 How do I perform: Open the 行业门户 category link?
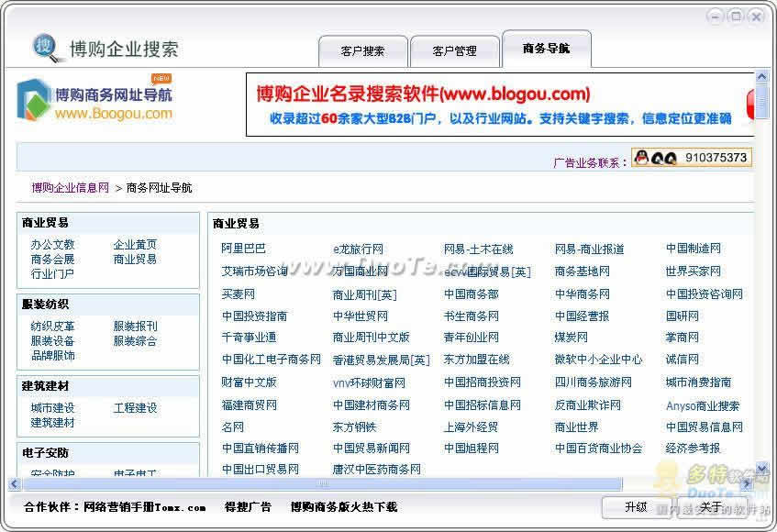(x=52, y=274)
